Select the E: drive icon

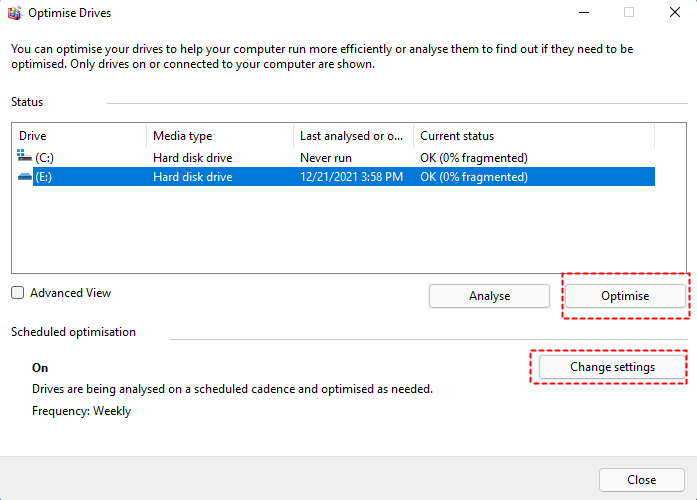click(24, 177)
